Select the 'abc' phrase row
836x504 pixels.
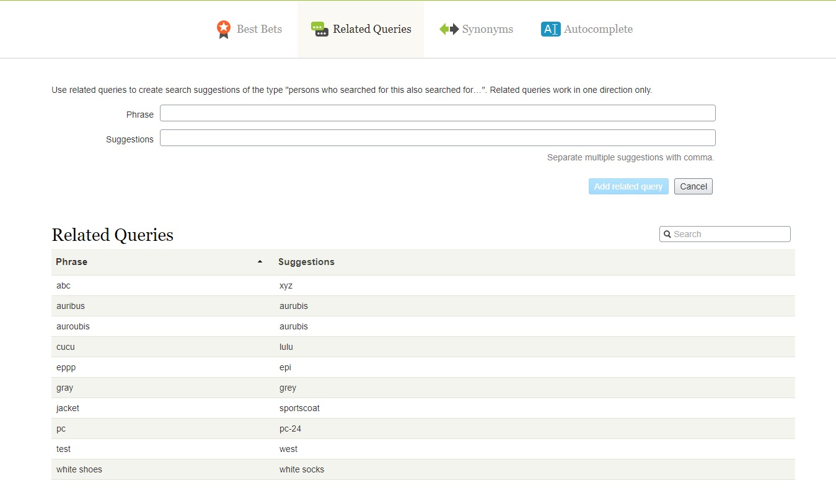pos(64,285)
